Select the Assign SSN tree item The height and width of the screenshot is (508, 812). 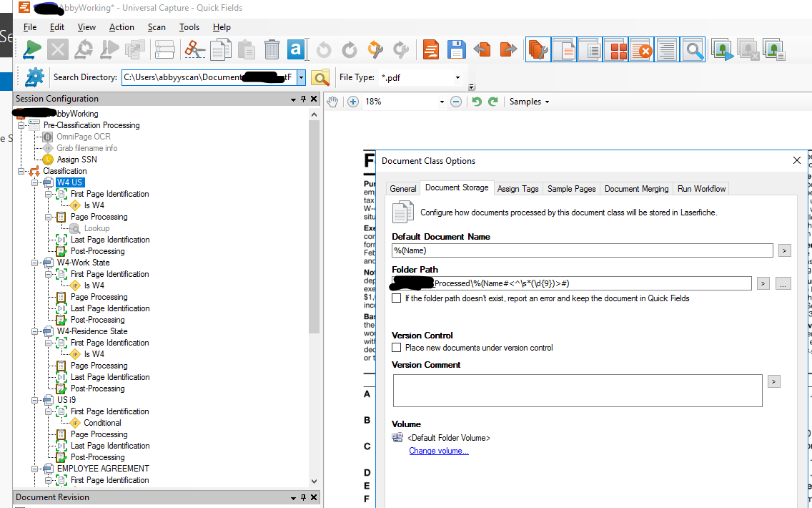pos(76,160)
